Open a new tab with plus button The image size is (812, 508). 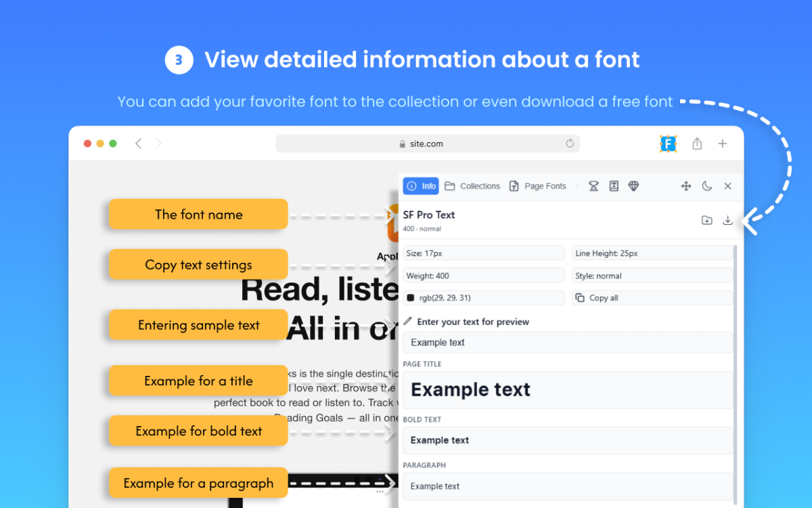[723, 144]
